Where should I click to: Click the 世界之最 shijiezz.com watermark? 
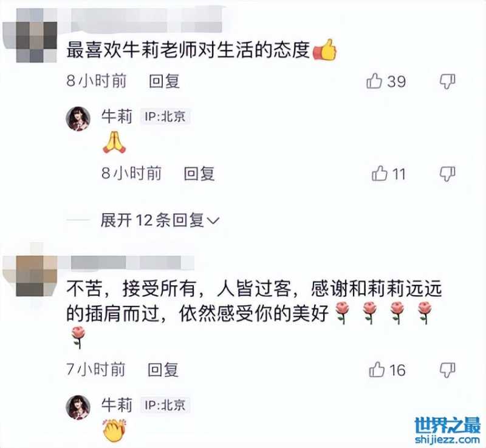point(447,430)
